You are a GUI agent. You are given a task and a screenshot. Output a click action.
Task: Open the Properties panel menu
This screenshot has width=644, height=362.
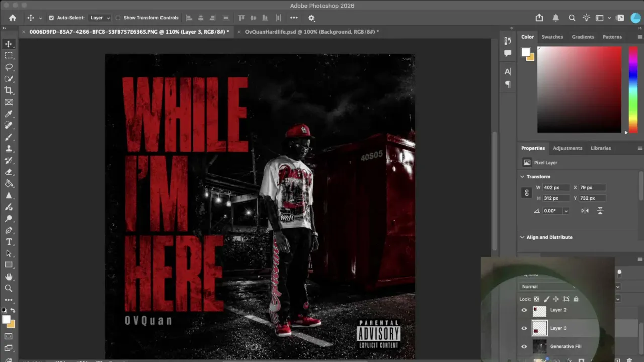click(640, 148)
